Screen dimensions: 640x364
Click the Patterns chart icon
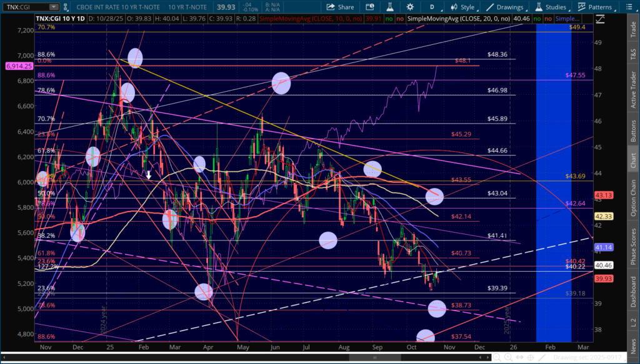click(582, 7)
